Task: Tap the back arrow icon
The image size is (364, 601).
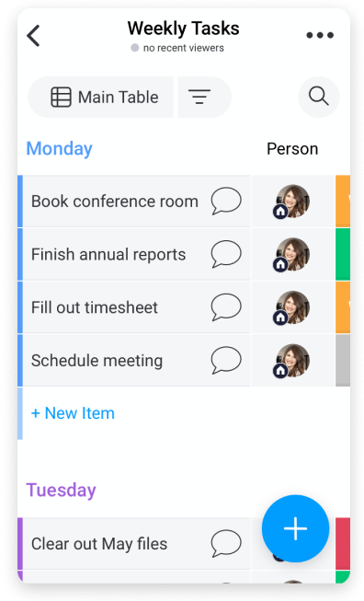Action: [x=33, y=36]
